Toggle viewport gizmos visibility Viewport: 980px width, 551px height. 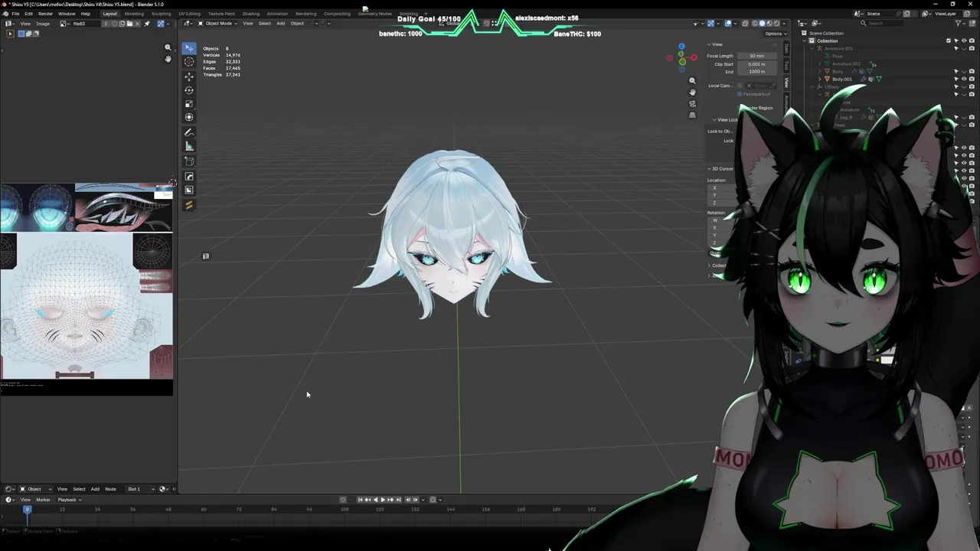click(710, 24)
